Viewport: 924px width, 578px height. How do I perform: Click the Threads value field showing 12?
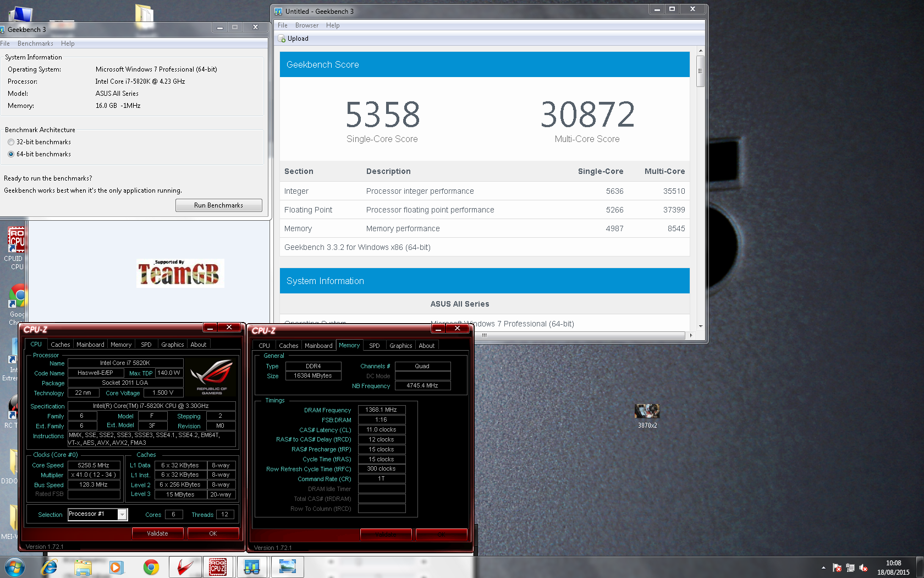225,514
